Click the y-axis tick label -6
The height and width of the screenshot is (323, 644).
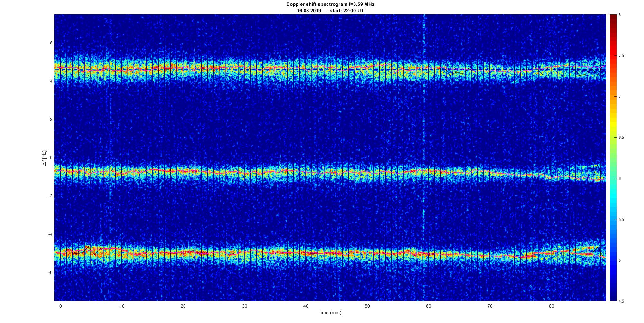[50, 273]
